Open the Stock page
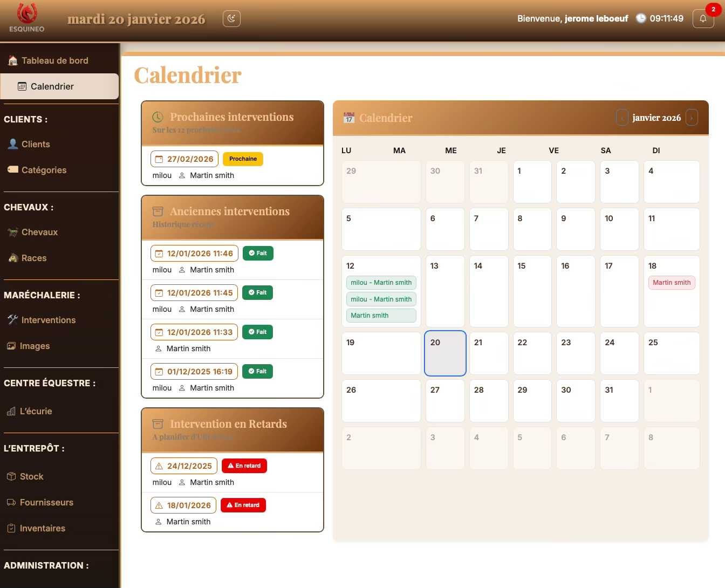The image size is (725, 588). coord(31,476)
